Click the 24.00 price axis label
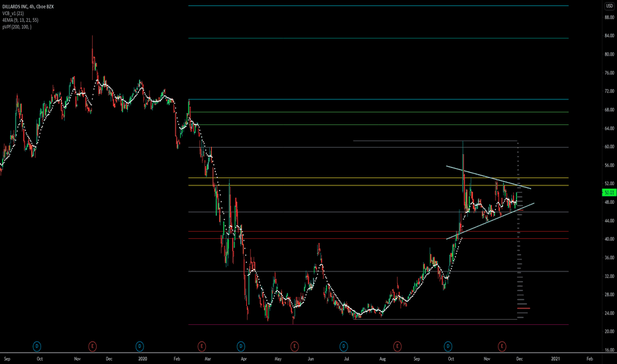Image resolution: width=617 pixels, height=364 pixels. tap(609, 313)
